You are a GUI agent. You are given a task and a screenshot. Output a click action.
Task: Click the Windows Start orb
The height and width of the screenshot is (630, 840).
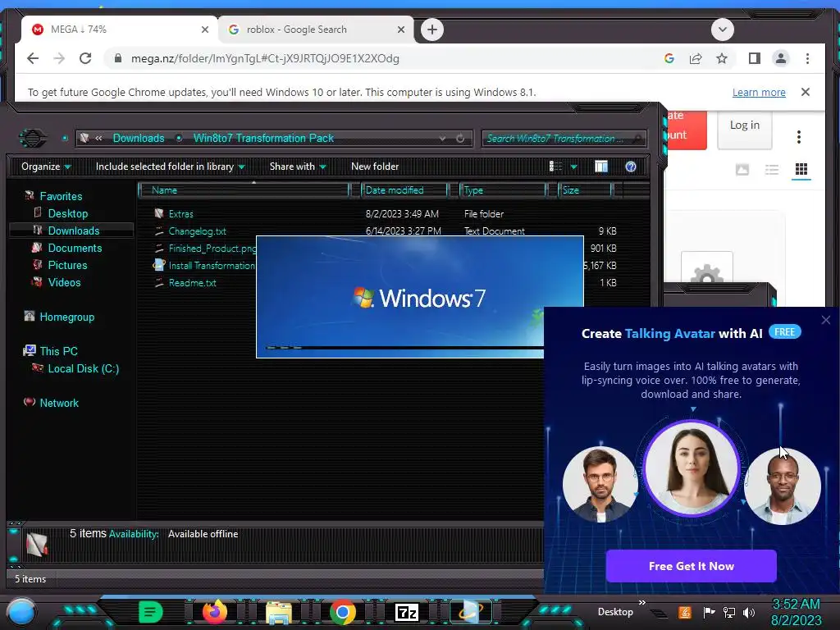pos(21,612)
